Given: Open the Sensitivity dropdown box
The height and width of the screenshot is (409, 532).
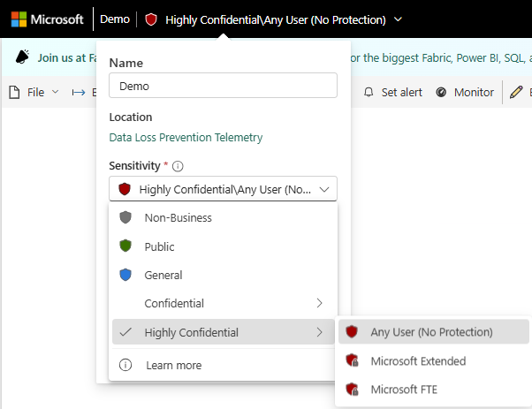Looking at the screenshot, I should (223, 189).
